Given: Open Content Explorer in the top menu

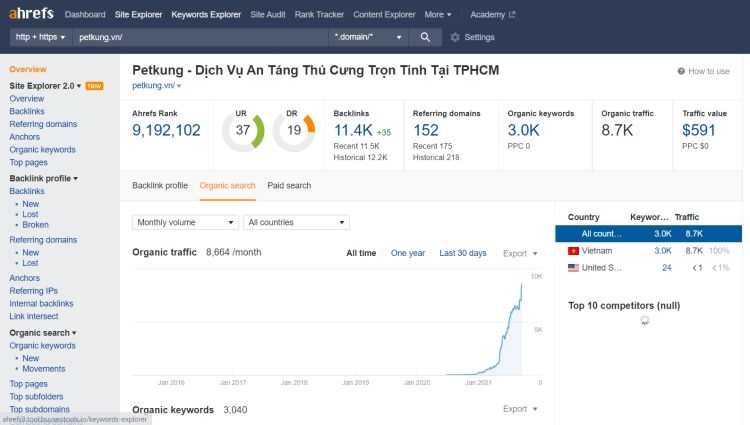Looking at the screenshot, I should 384,14.
